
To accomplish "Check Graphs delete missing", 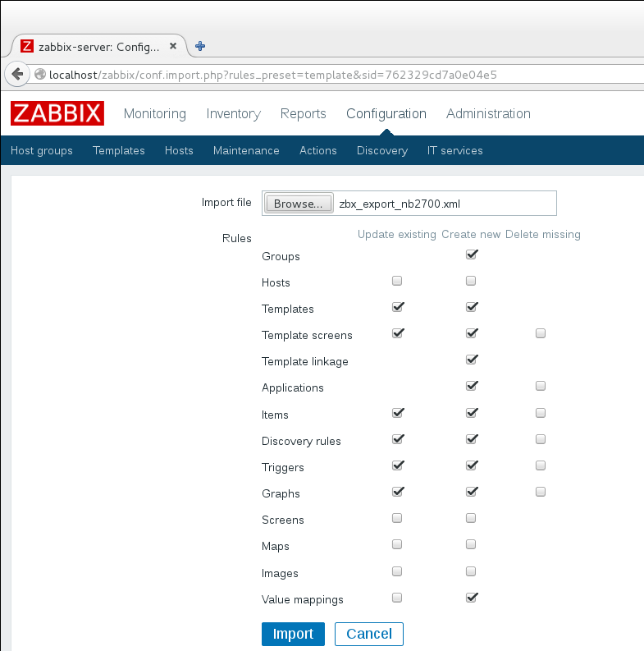I will pyautogui.click(x=541, y=492).
